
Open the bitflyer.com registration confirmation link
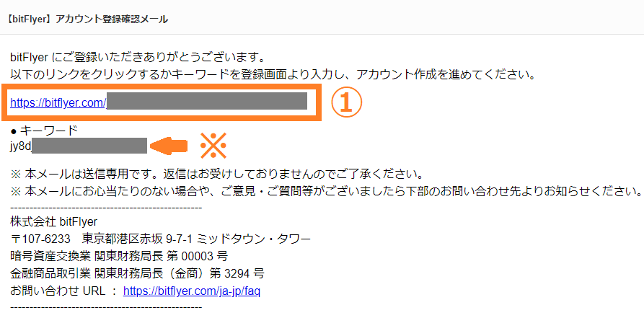click(x=58, y=102)
